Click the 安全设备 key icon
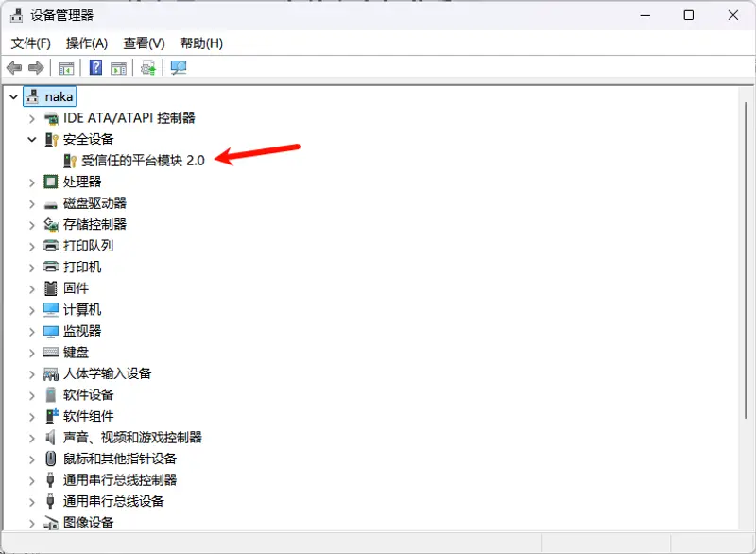The height and width of the screenshot is (554, 756). click(51, 139)
